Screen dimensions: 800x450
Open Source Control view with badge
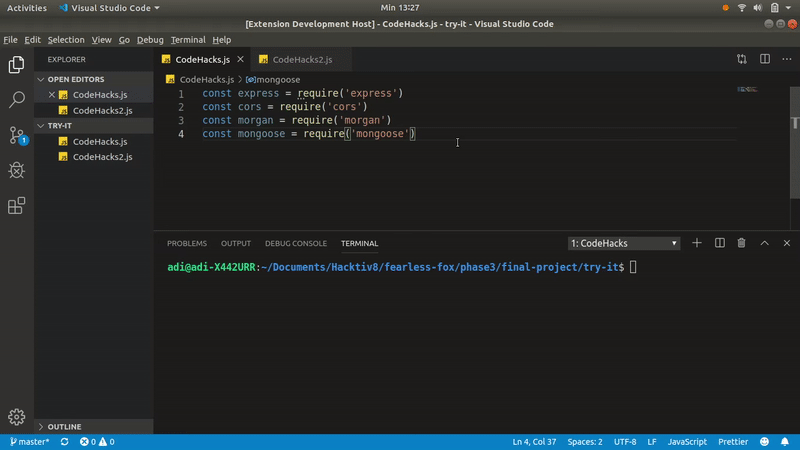(17, 136)
